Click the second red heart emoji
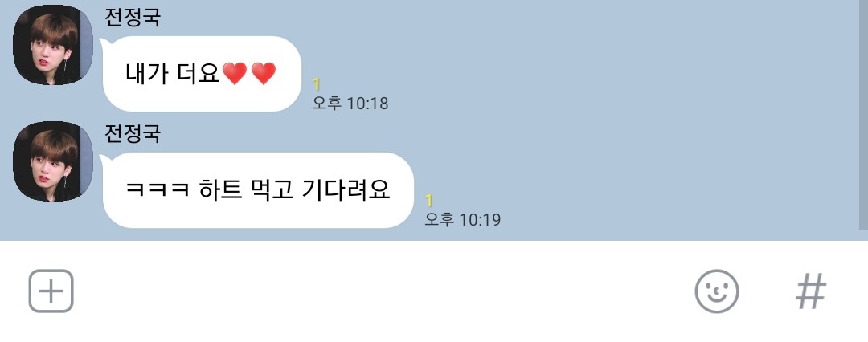Viewport: 868px width, 342px height. 264,74
